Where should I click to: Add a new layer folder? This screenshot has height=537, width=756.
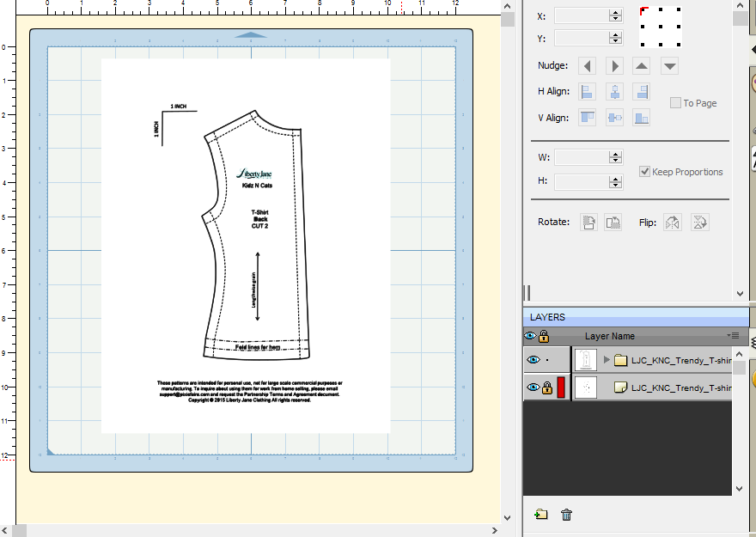tap(540, 515)
